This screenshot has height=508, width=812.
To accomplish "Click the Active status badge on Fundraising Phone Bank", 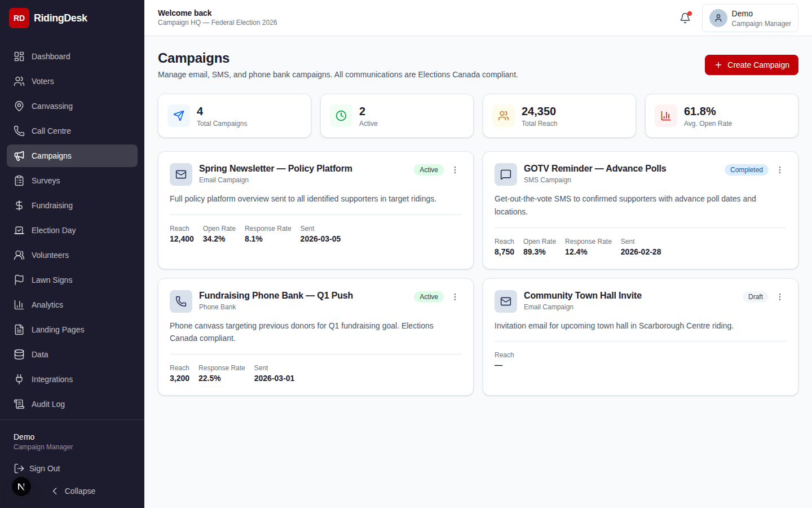I will [429, 296].
